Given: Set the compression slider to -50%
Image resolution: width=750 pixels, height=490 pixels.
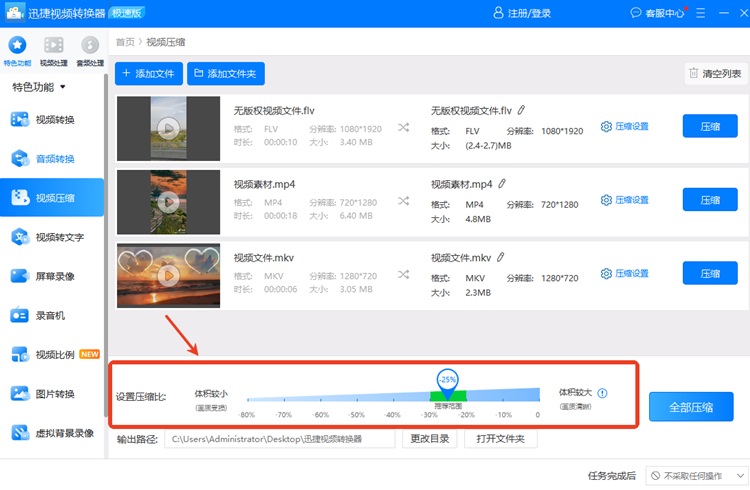Looking at the screenshot, I should pos(357,398).
